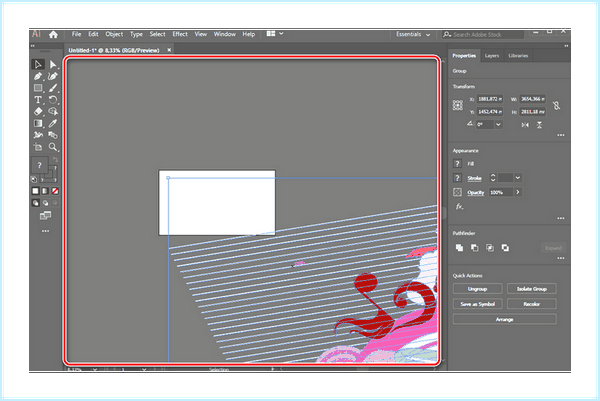Image resolution: width=600 pixels, height=401 pixels.
Task: Open Edit Toolbar three-dots at toolbar bottom
Action: [x=45, y=231]
